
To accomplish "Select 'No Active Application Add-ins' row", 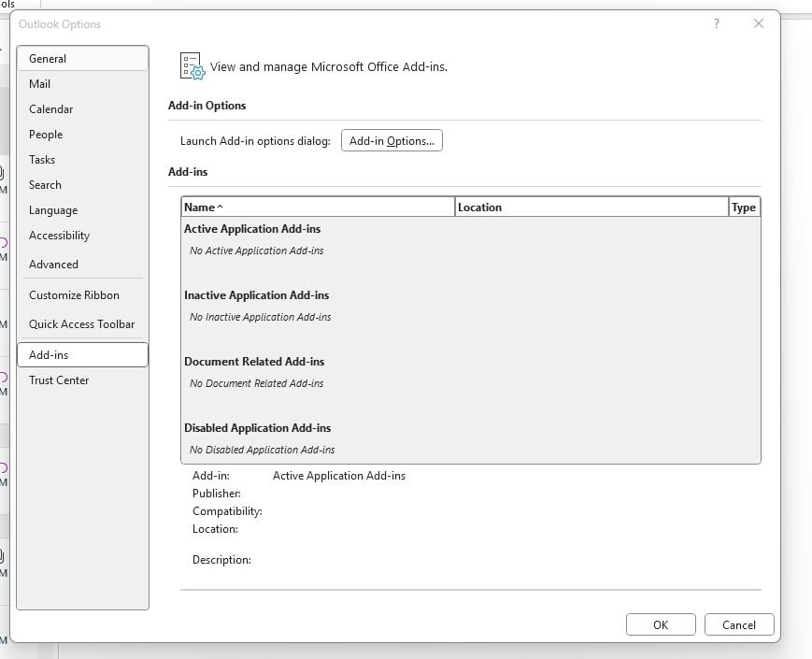I will [256, 251].
